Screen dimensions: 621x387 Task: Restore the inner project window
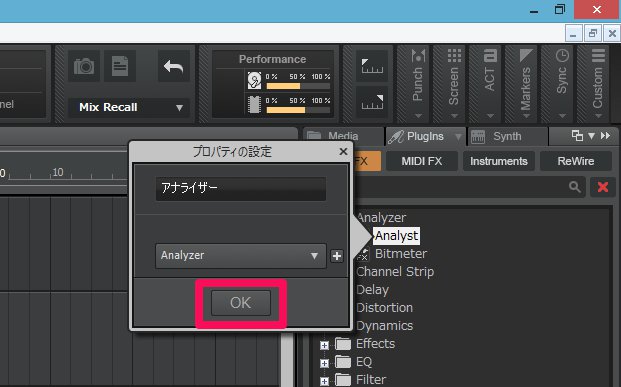pyautogui.click(x=592, y=34)
